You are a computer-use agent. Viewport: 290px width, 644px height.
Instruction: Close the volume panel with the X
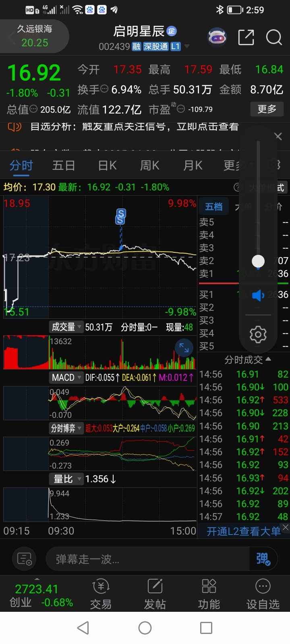pos(278,136)
